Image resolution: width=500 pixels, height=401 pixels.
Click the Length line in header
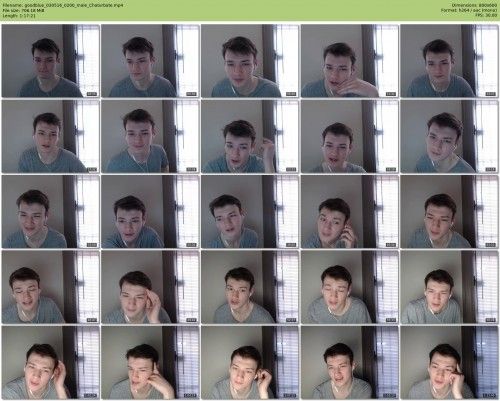pos(19,15)
